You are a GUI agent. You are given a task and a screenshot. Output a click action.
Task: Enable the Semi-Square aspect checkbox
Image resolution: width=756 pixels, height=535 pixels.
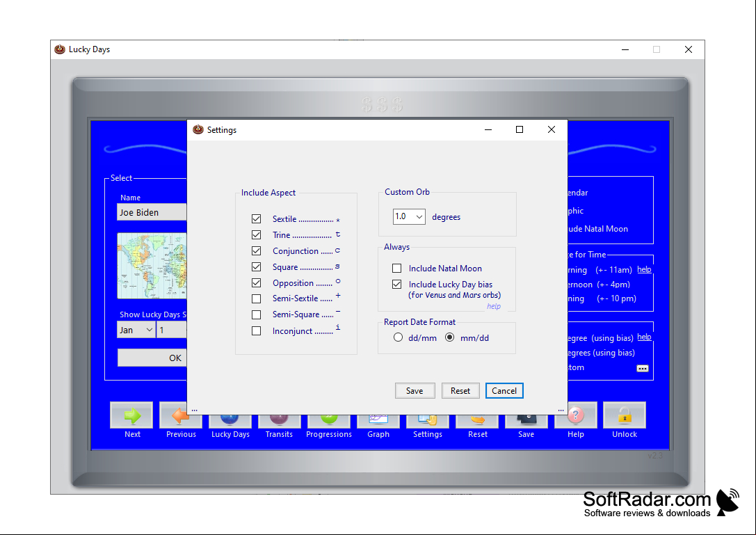pos(256,314)
